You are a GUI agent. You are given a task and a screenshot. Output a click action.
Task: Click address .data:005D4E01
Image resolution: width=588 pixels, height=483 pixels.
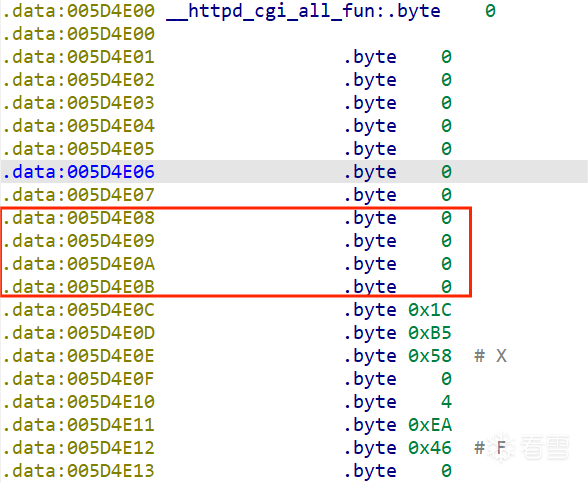[79, 57]
